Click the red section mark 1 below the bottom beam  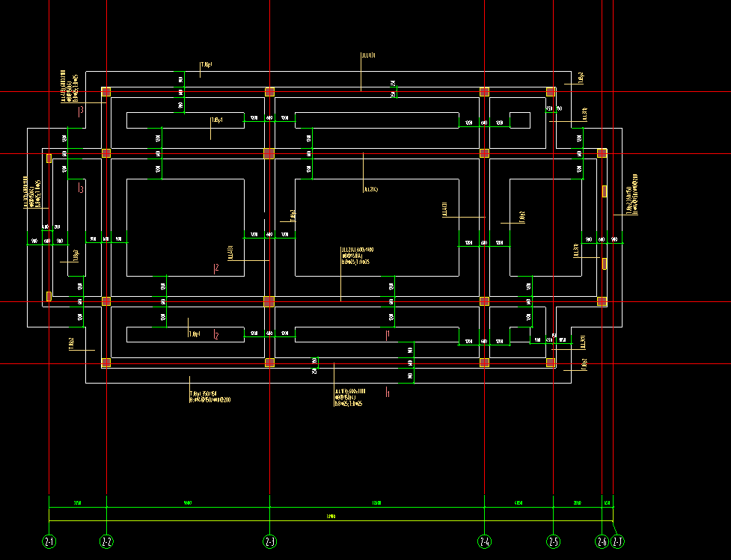(388, 393)
